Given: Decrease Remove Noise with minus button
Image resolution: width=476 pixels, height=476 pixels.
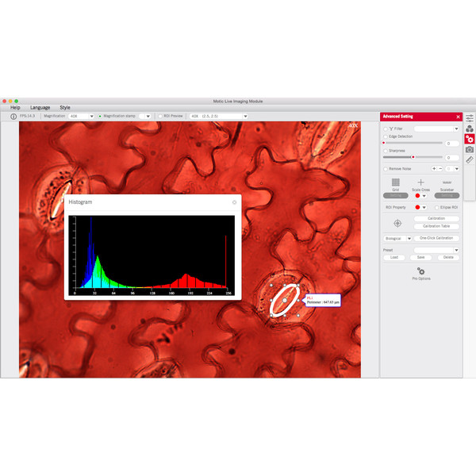Looking at the screenshot, I should pos(440,168).
